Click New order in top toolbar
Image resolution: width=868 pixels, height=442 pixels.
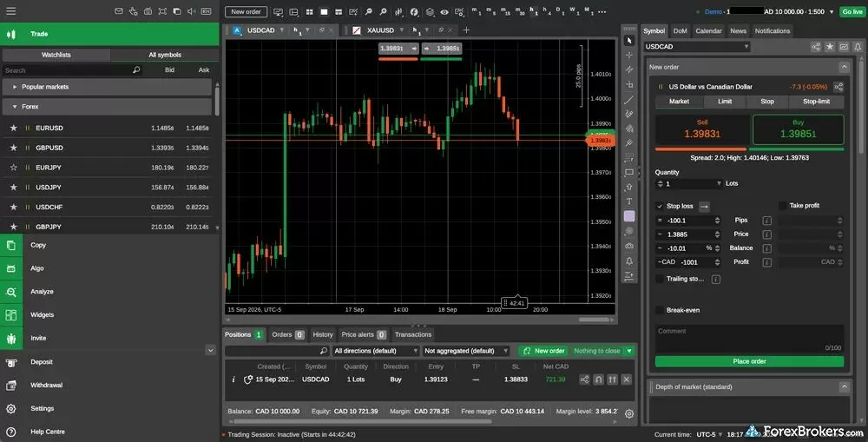coord(246,11)
